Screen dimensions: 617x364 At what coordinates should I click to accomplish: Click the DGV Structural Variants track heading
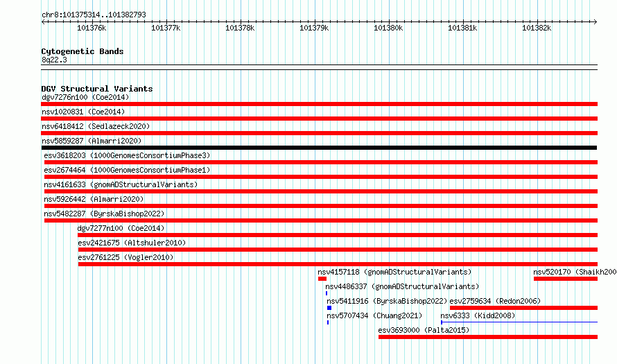pyautogui.click(x=97, y=89)
